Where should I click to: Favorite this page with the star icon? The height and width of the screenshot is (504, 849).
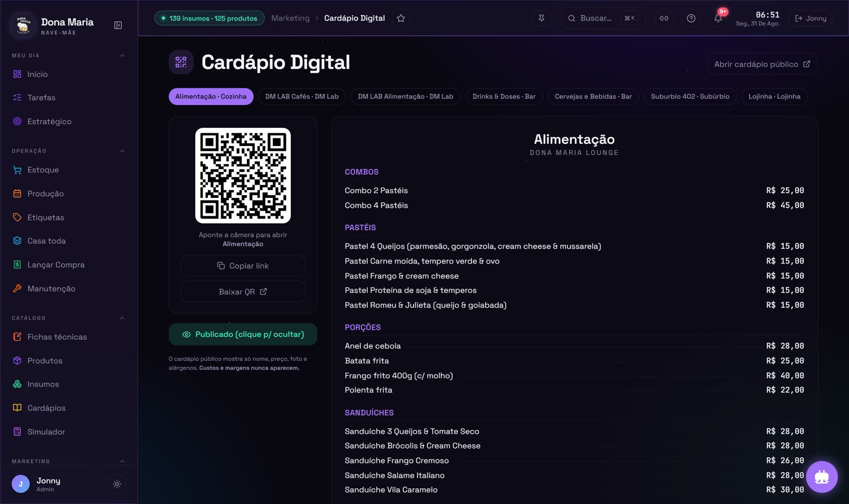point(401,18)
